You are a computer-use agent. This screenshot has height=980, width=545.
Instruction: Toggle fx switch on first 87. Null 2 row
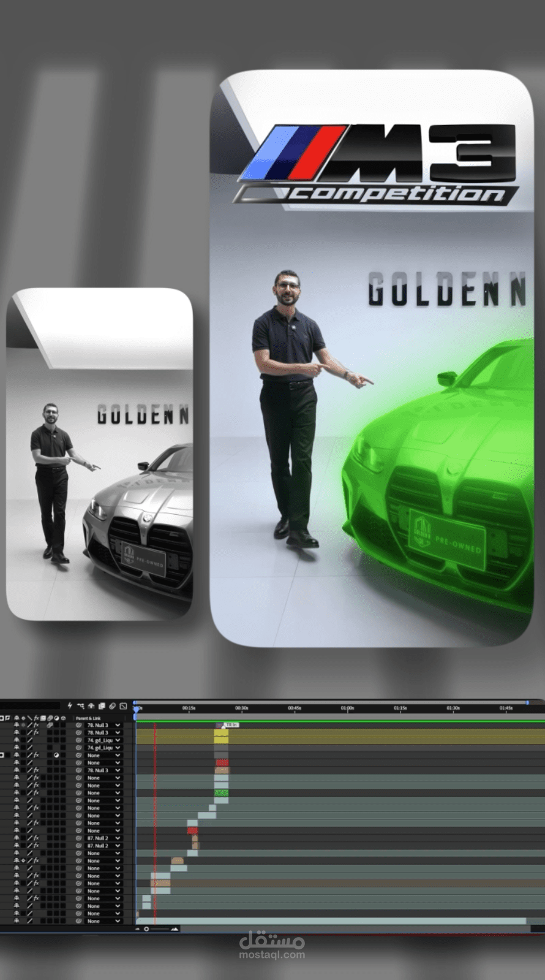coord(36,838)
